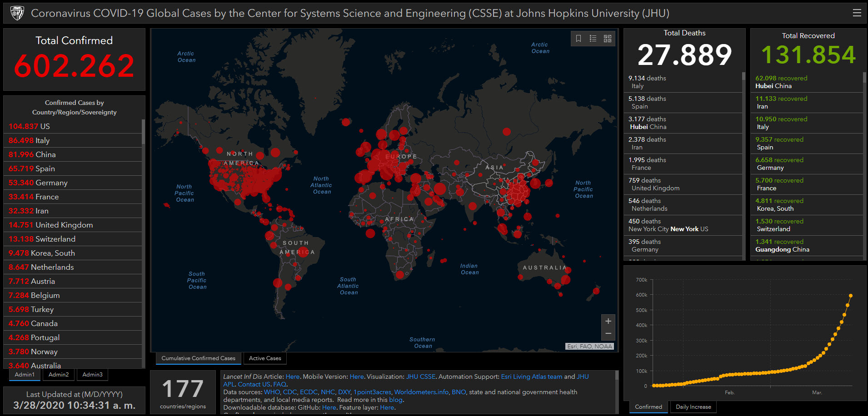Click the zoom out minus button on map
Screen dimensions: 868x416
click(x=608, y=334)
